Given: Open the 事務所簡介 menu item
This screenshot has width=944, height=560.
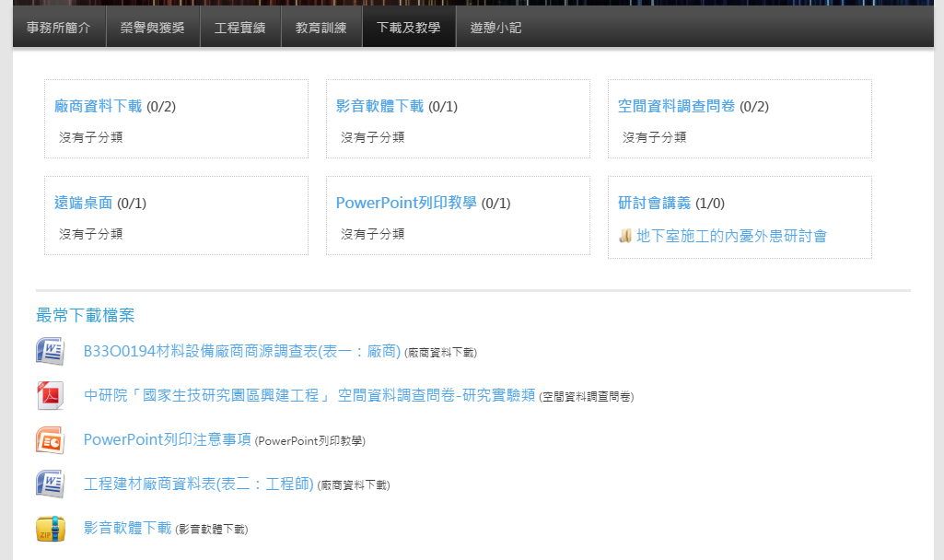Looking at the screenshot, I should pyautogui.click(x=59, y=28).
